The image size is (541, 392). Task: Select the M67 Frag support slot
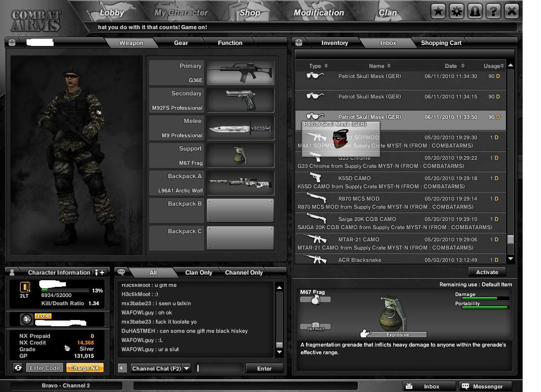[x=240, y=156]
